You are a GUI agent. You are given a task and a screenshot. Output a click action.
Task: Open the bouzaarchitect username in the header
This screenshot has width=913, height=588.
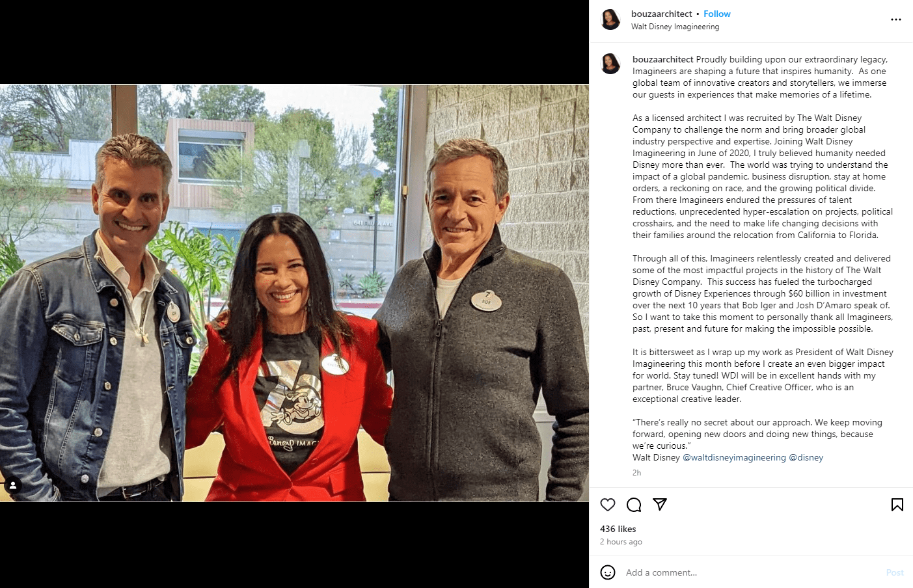(661, 14)
